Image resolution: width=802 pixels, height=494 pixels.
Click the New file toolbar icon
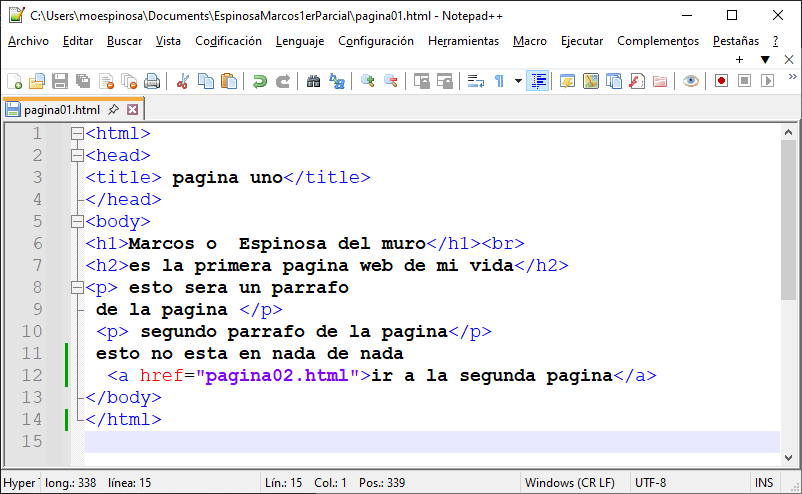tap(14, 81)
